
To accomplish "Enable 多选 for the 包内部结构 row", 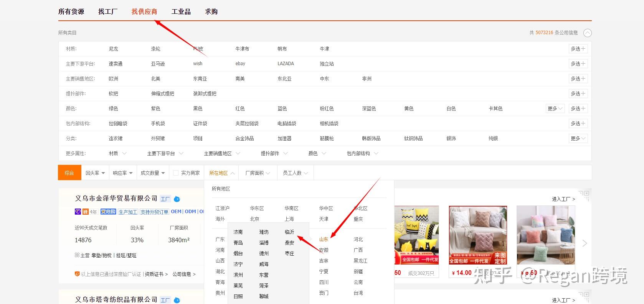I will (578, 123).
